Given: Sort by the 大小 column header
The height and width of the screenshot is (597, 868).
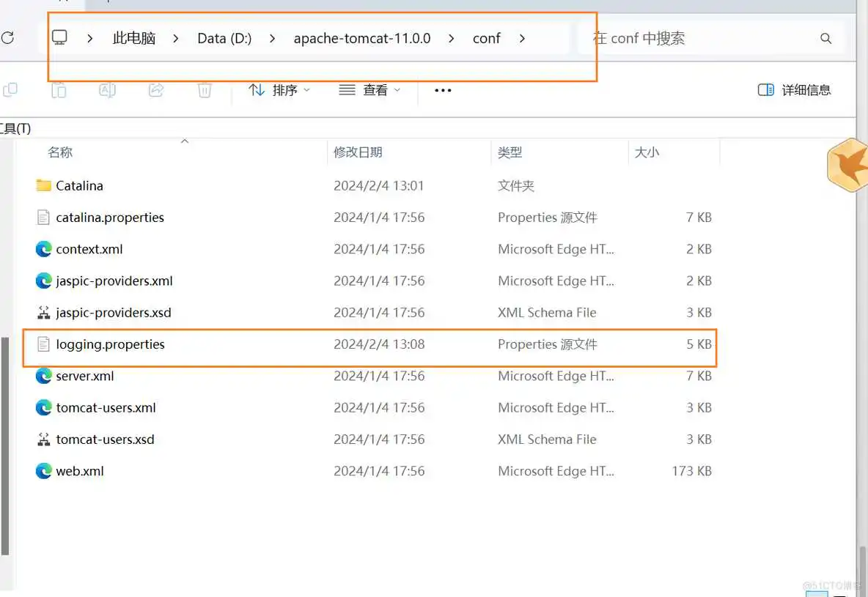Looking at the screenshot, I should [x=647, y=152].
